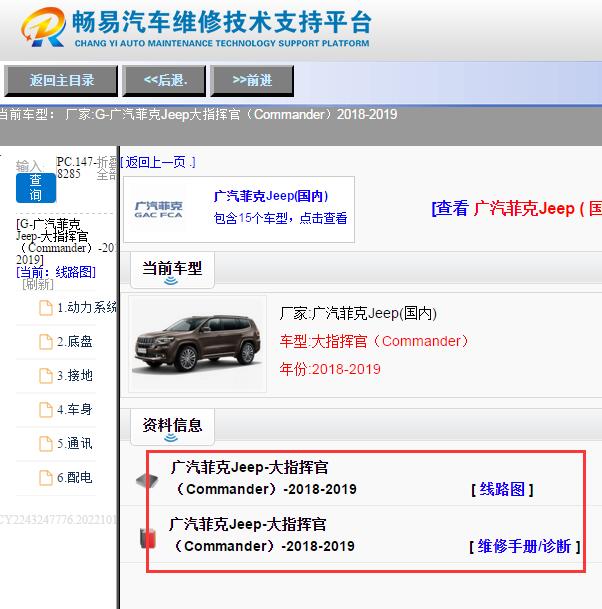Open the 查看 广汽菲克Jeep link at right

tap(517, 209)
